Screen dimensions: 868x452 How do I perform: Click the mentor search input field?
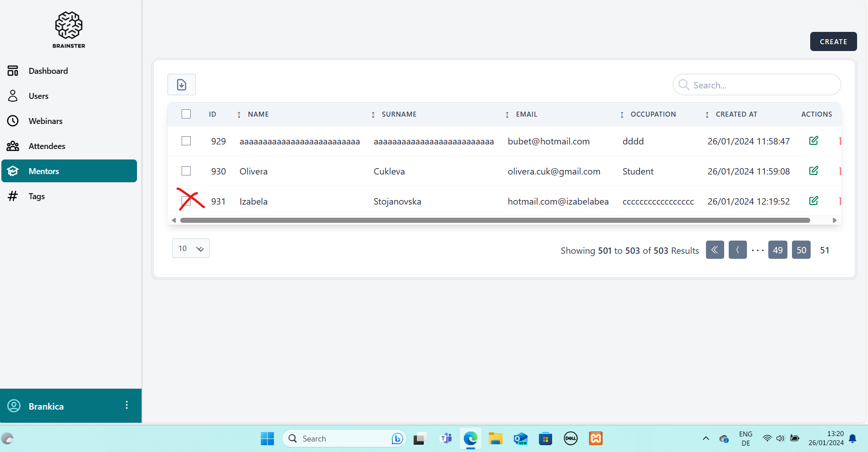(762, 85)
